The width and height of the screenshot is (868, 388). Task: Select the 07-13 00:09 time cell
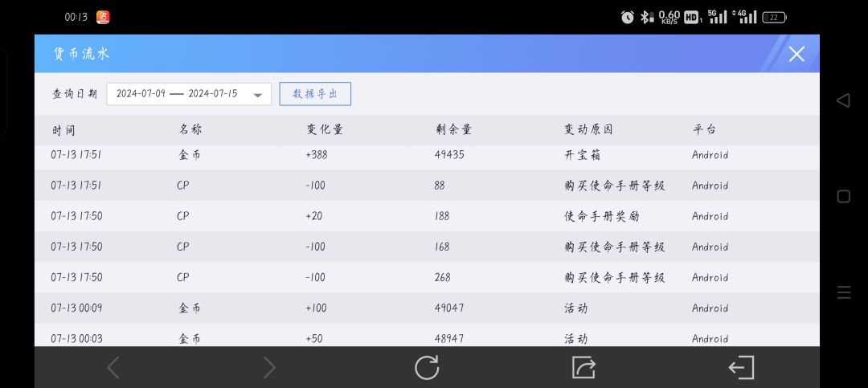(x=76, y=308)
